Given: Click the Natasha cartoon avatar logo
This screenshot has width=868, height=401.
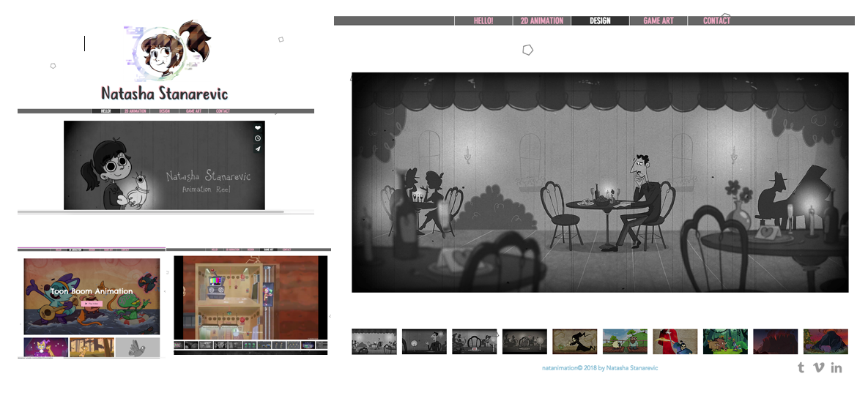Looking at the screenshot, I should (x=168, y=51).
